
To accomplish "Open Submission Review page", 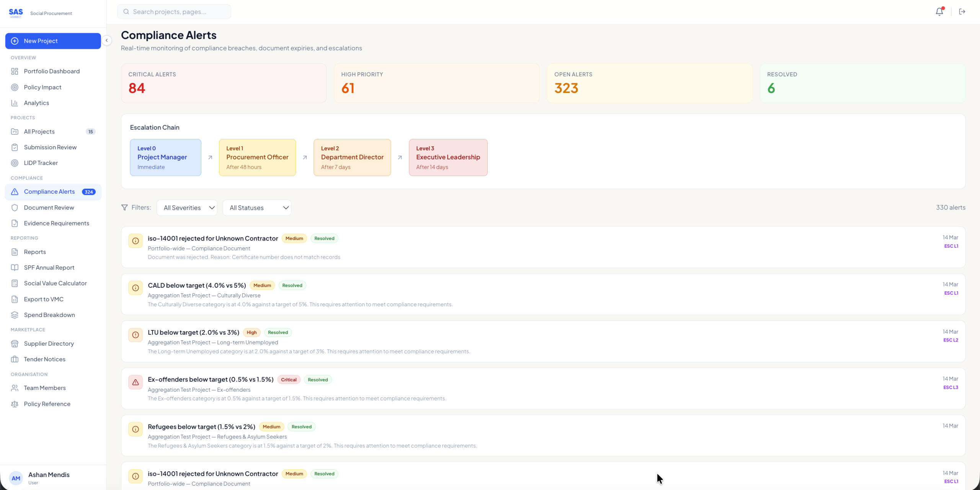I will tap(53, 147).
